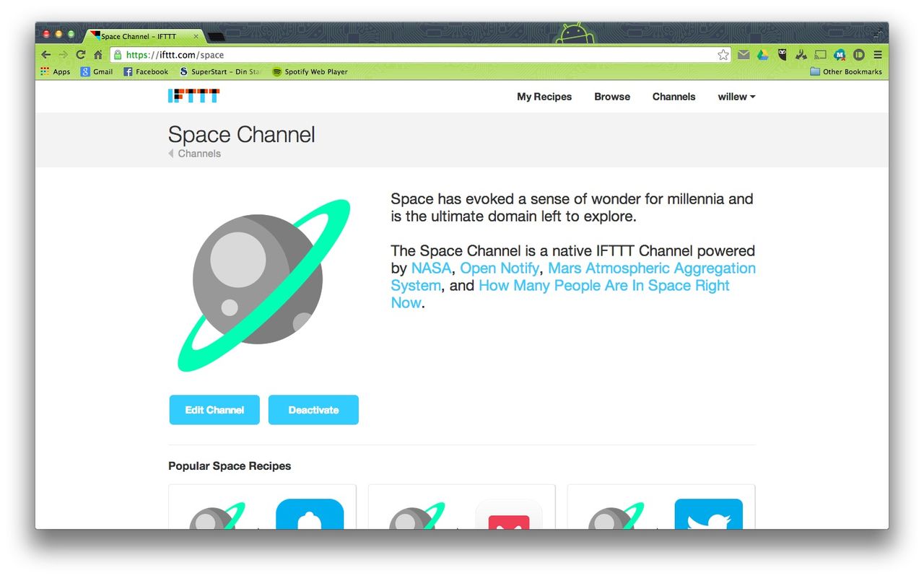
Task: Open the first recipe card with bell icon
Action: point(262,507)
